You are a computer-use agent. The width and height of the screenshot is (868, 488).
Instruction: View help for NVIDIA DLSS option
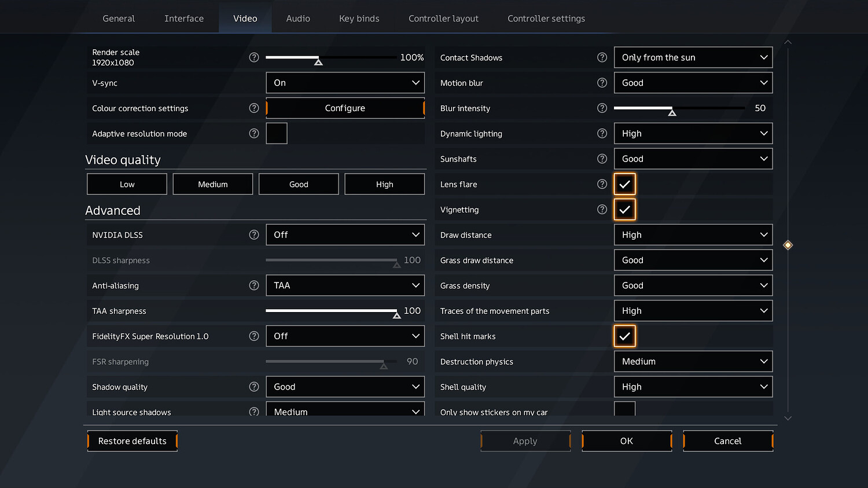coord(253,234)
